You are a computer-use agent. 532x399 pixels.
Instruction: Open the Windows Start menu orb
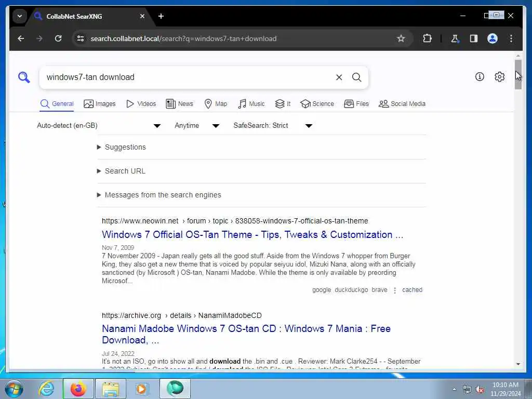coord(14,389)
